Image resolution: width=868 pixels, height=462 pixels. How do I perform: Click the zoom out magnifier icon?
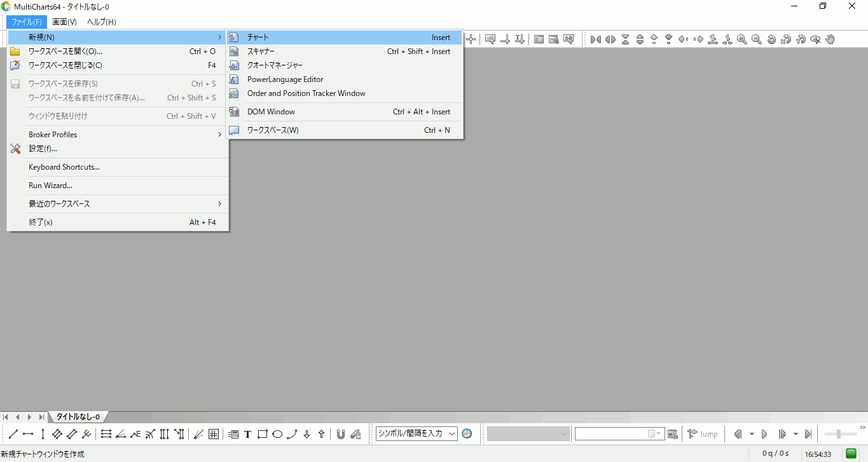tap(757, 39)
